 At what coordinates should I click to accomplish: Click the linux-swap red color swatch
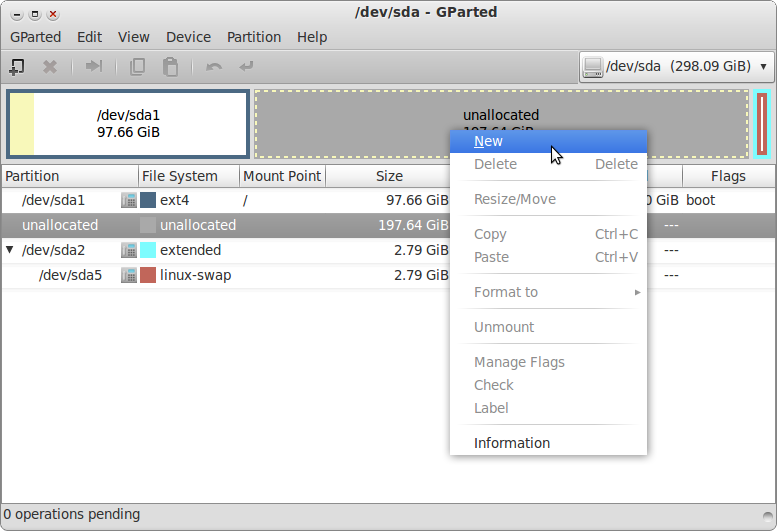[148, 275]
